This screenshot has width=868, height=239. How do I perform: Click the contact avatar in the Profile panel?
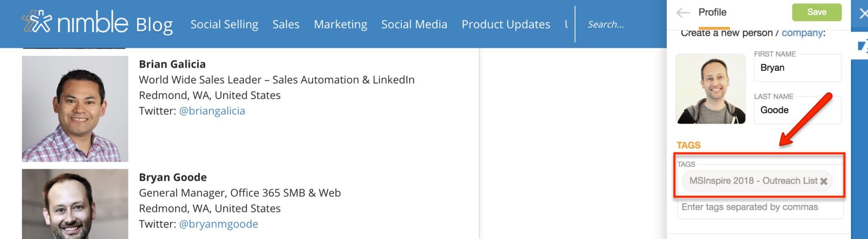(x=710, y=89)
